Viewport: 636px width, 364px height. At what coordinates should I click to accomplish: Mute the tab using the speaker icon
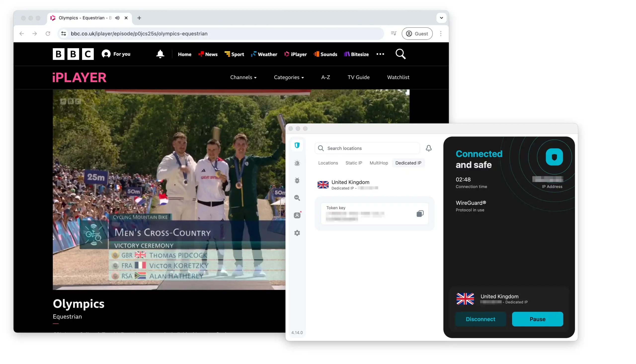pos(118,18)
